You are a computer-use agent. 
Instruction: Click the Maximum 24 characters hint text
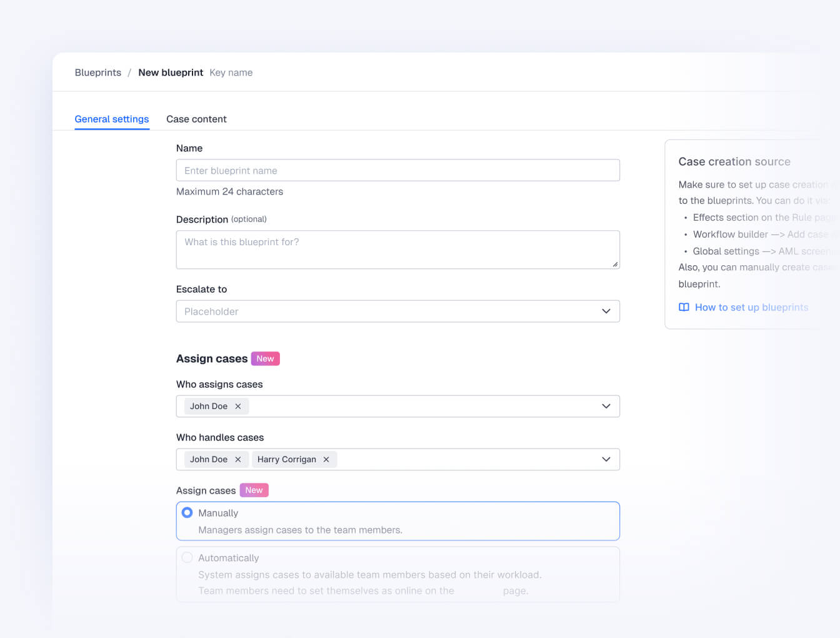(x=229, y=191)
